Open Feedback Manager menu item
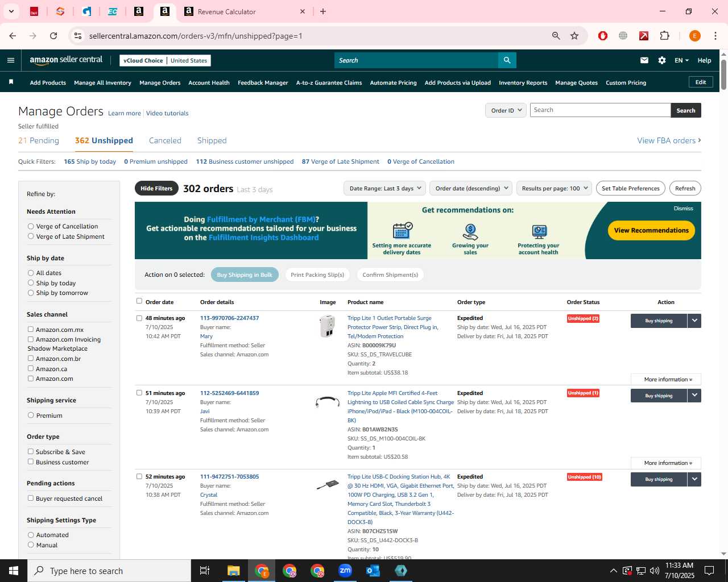This screenshot has width=728, height=582. click(263, 82)
